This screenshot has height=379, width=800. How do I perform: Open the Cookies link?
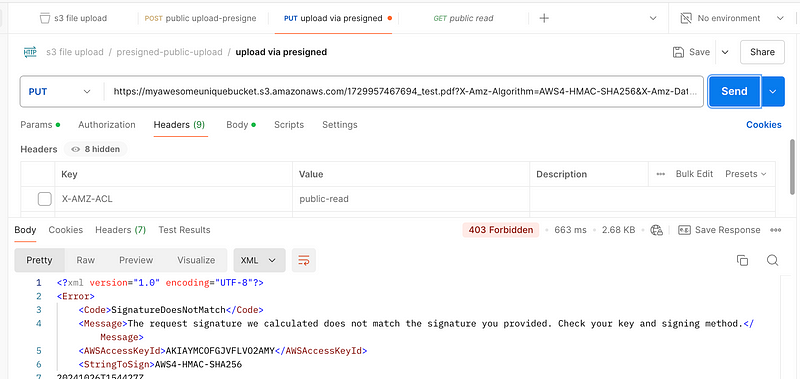coord(764,125)
